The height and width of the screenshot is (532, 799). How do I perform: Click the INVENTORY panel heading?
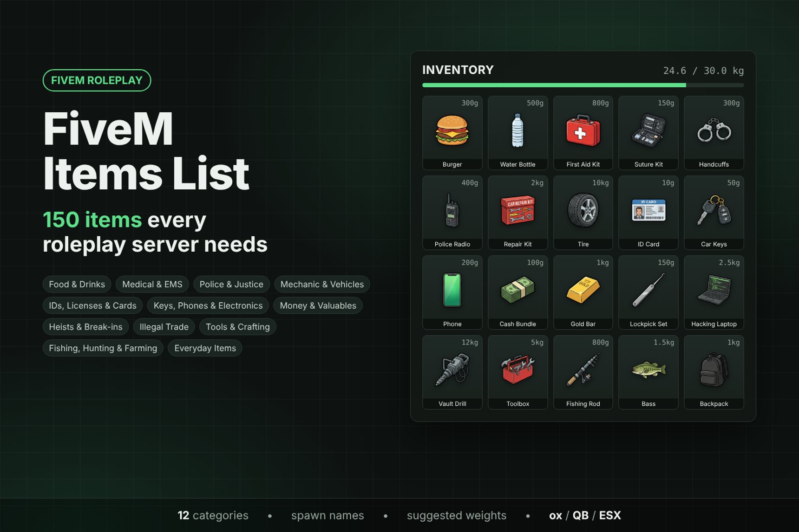point(458,70)
